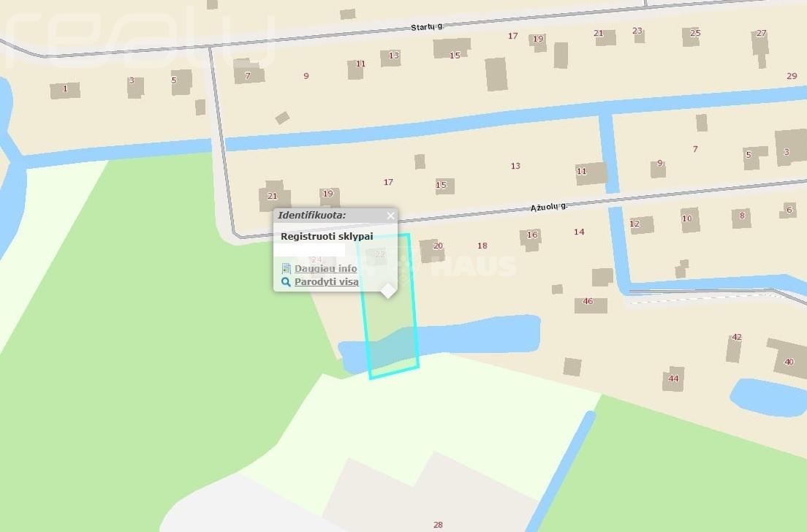Select the highlighted cyan parcel outline

tap(390, 307)
